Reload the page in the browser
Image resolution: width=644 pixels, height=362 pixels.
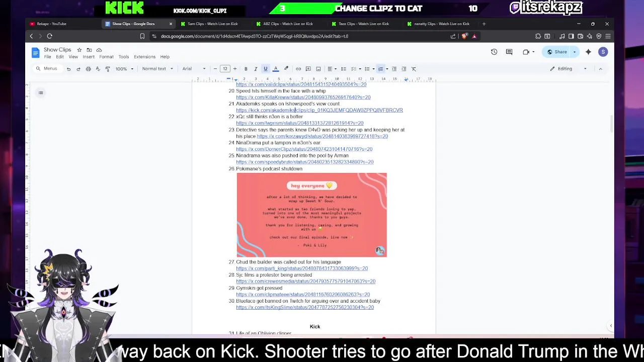pyautogui.click(x=50, y=36)
